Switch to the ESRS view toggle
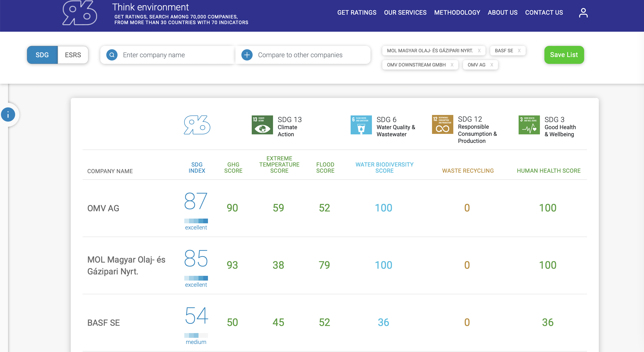This screenshot has height=352, width=644. (x=73, y=55)
